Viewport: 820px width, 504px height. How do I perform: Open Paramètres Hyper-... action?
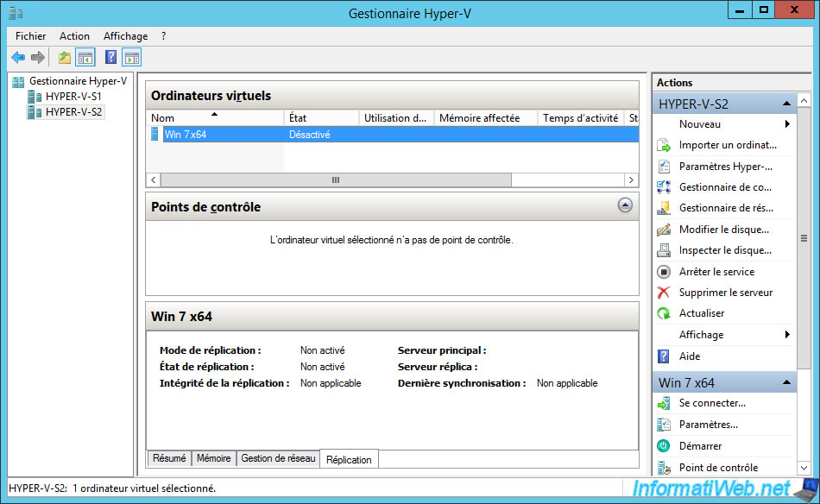pyautogui.click(x=726, y=167)
